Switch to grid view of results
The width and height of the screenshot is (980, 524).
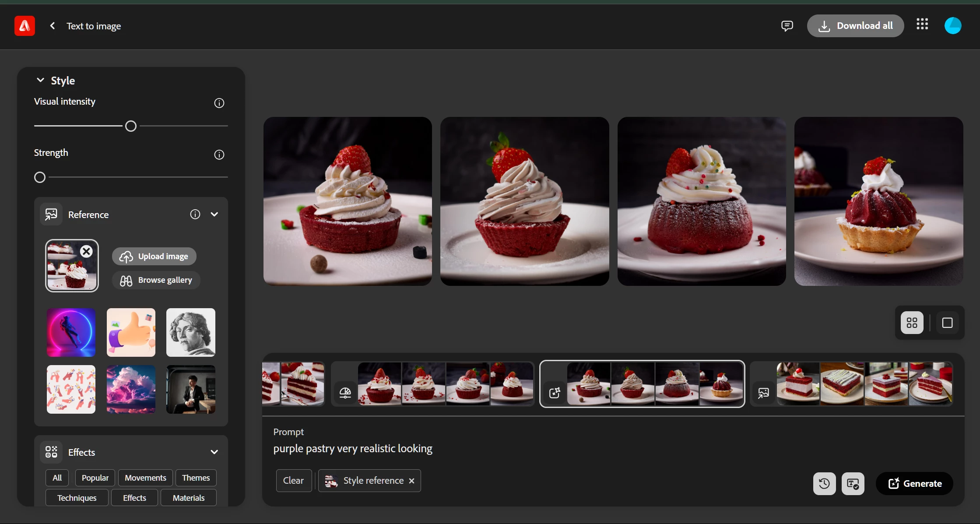click(x=912, y=323)
